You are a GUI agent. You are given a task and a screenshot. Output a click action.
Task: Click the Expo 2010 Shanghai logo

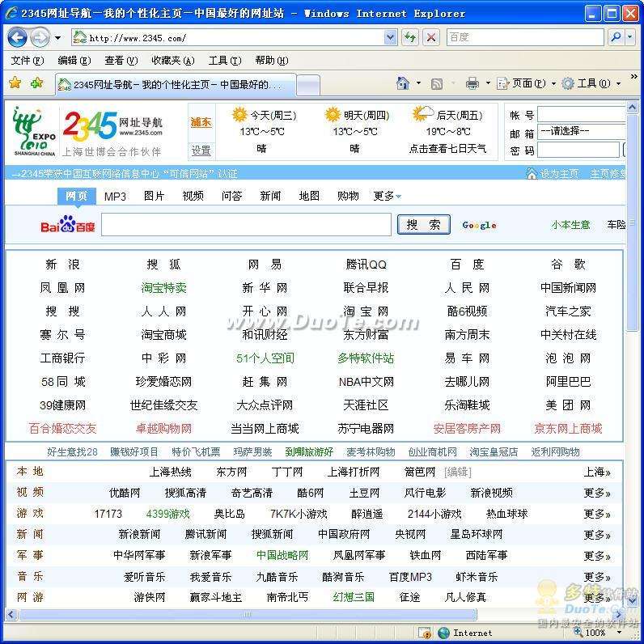[x=34, y=131]
